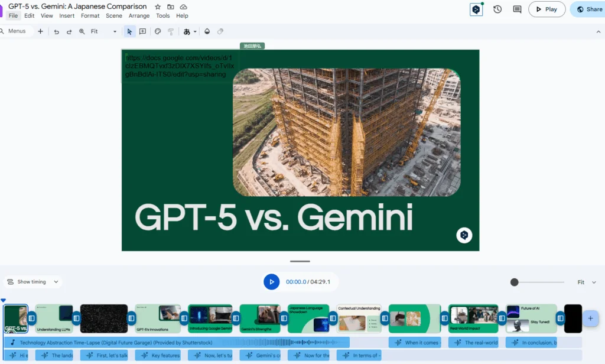The height and width of the screenshot is (364, 605).
Task: Click the Share button
Action: [588, 9]
